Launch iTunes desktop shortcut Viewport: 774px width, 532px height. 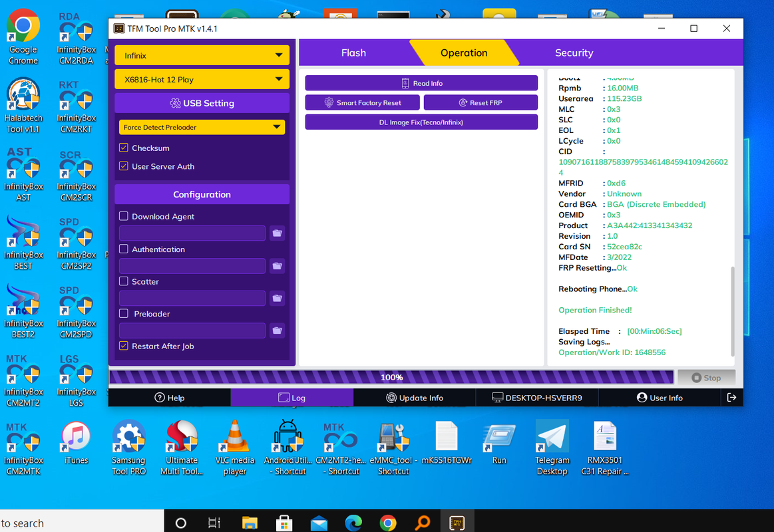[76, 444]
